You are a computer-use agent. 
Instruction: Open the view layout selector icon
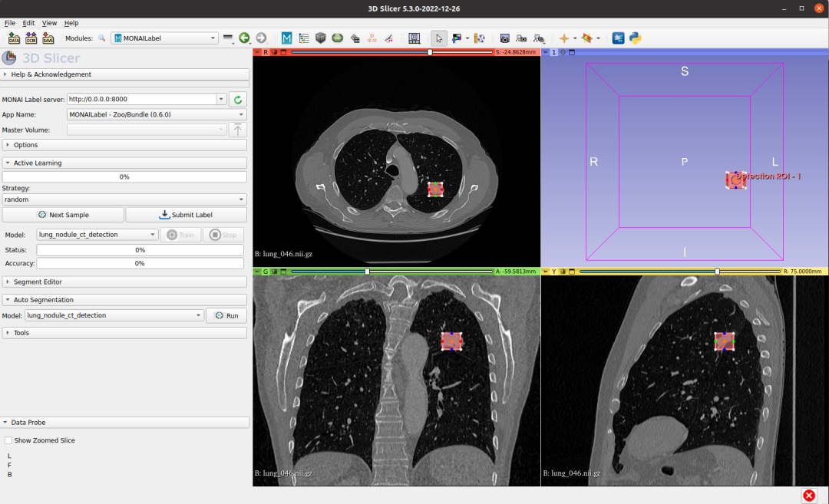414,38
